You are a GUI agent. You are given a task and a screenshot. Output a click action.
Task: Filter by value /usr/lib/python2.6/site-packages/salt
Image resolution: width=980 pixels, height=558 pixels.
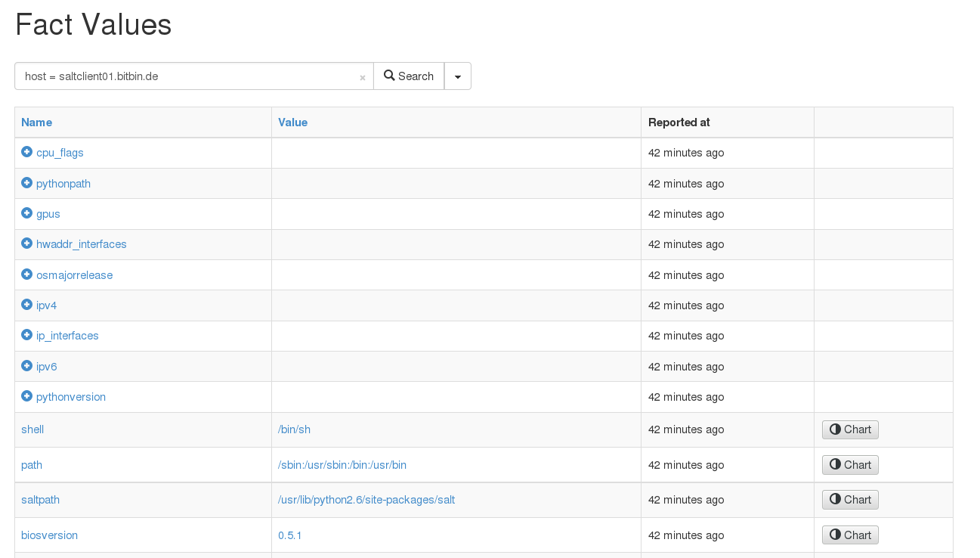coord(366,500)
